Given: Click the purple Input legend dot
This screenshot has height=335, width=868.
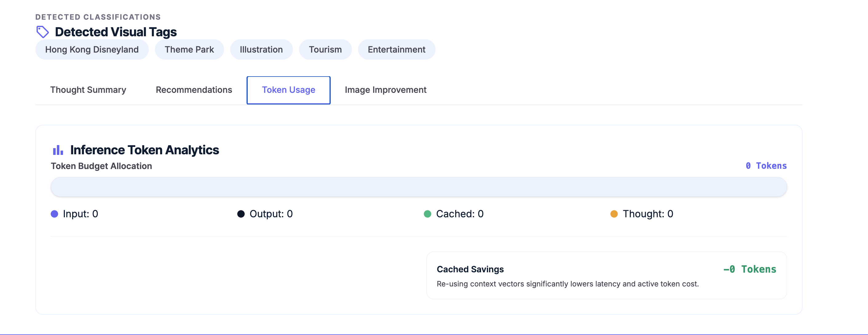Looking at the screenshot, I should (x=55, y=214).
